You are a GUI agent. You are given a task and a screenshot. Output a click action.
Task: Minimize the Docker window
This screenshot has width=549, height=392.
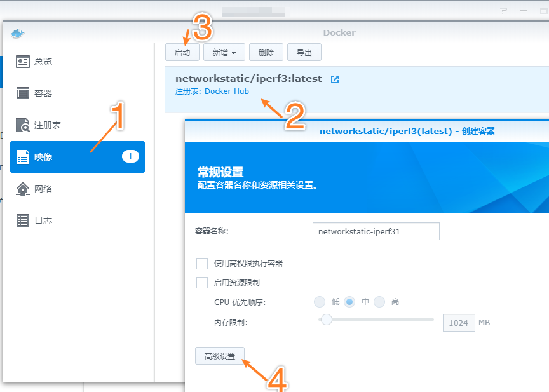point(524,11)
